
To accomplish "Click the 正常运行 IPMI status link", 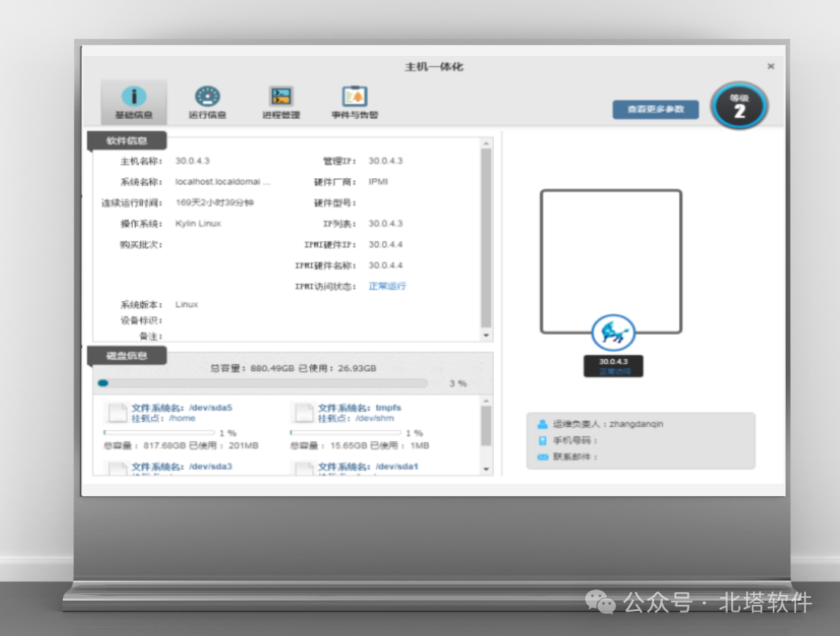I will click(387, 286).
